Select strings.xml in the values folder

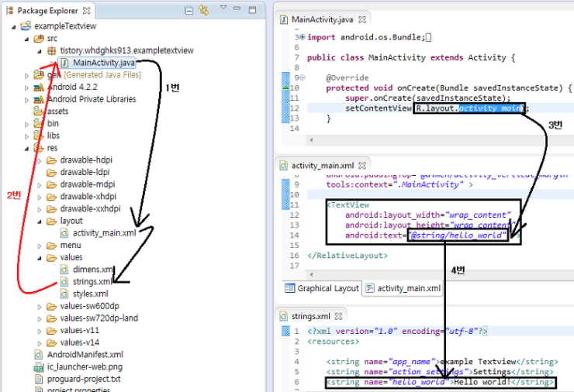pyautogui.click(x=92, y=281)
